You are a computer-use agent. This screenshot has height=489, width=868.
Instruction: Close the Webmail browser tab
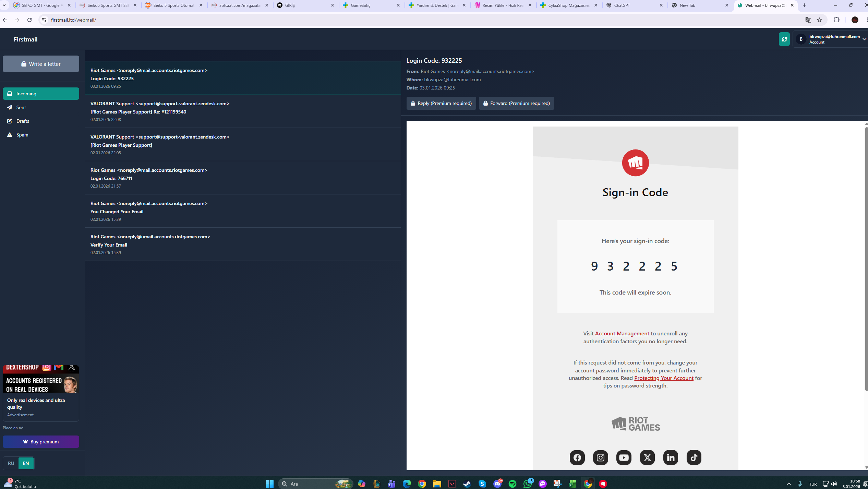click(792, 5)
